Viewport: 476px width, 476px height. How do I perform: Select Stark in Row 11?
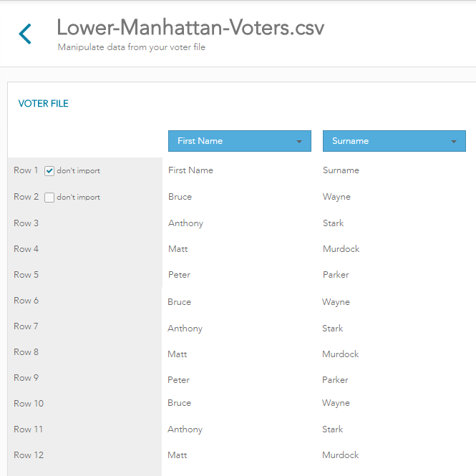(x=333, y=429)
